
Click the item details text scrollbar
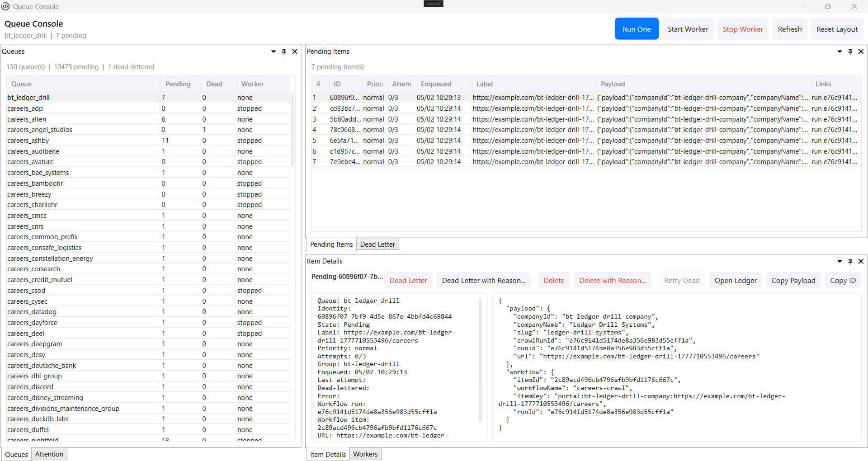click(x=480, y=359)
